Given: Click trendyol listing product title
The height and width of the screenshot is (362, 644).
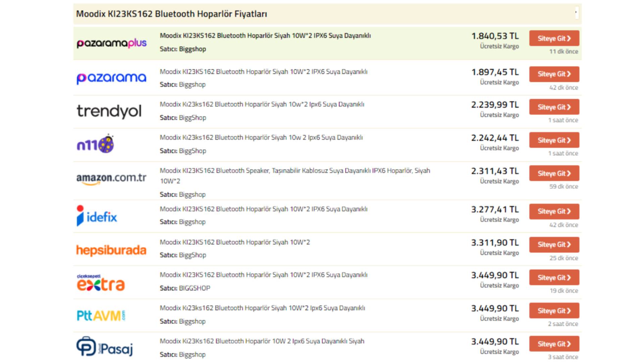Looking at the screenshot, I should 262,104.
